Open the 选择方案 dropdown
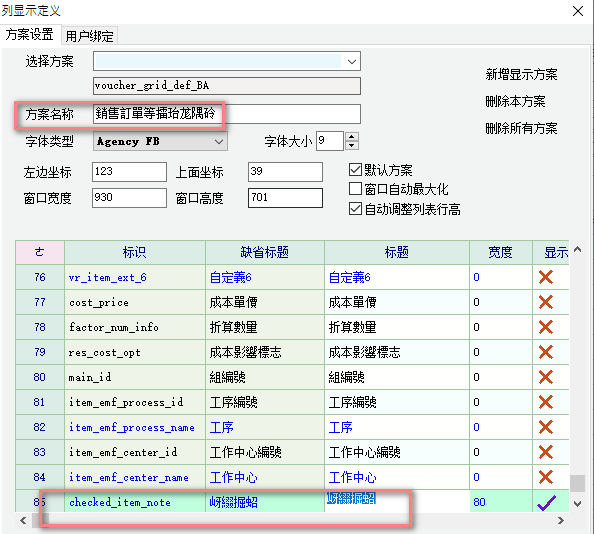The width and height of the screenshot is (594, 534). click(x=352, y=61)
